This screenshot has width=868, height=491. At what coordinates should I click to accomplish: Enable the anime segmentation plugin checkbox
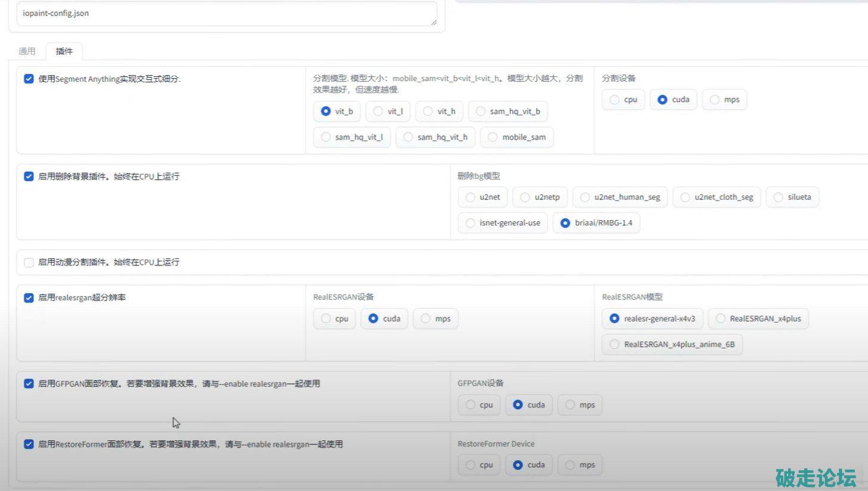click(x=29, y=263)
